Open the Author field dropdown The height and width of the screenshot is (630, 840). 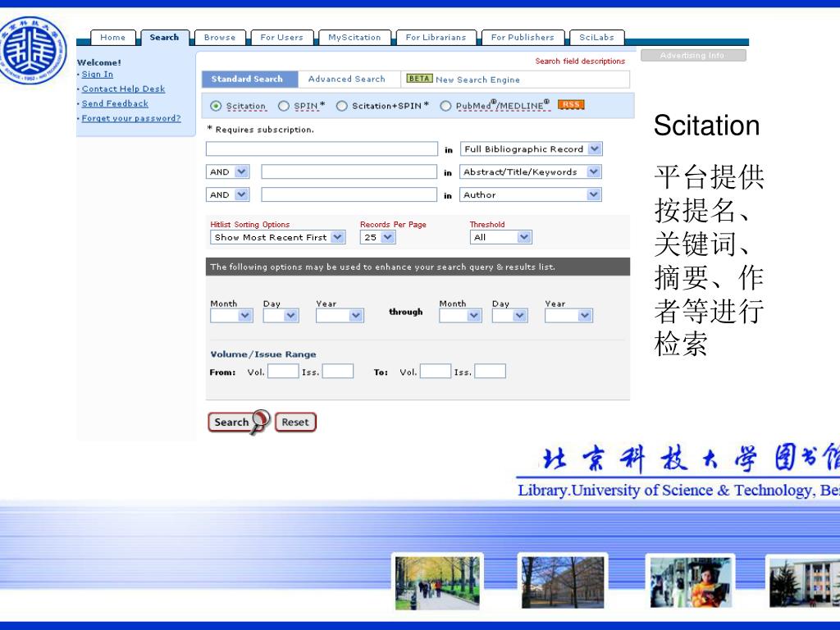click(531, 195)
